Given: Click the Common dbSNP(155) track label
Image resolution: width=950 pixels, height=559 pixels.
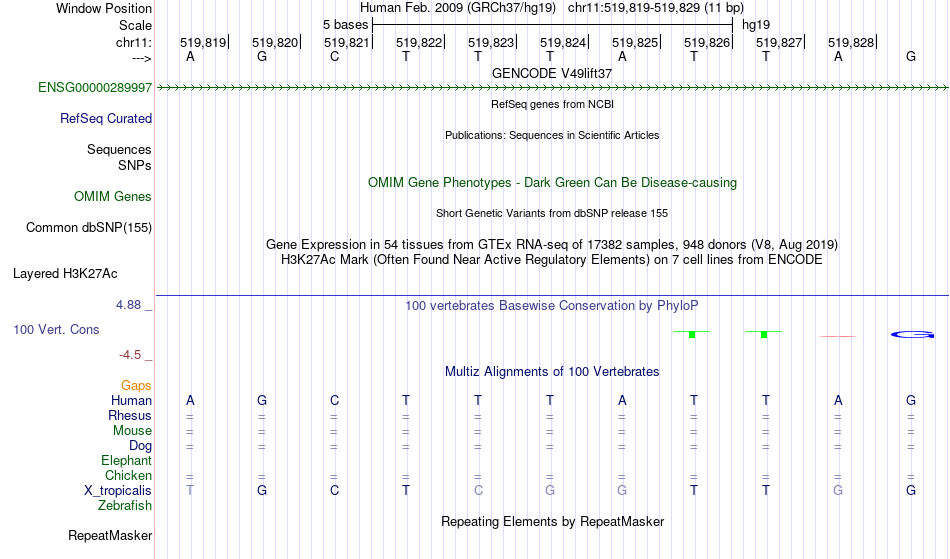Looking at the screenshot, I should click(89, 228).
